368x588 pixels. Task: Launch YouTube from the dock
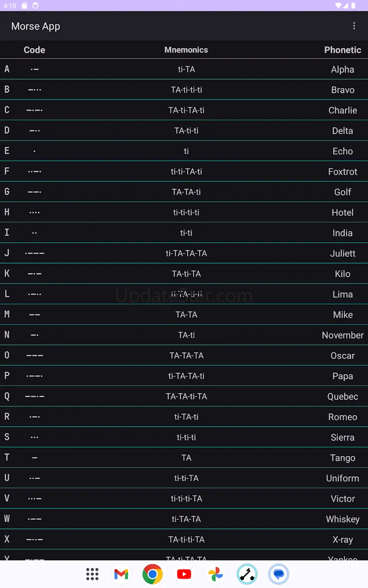pos(184,574)
